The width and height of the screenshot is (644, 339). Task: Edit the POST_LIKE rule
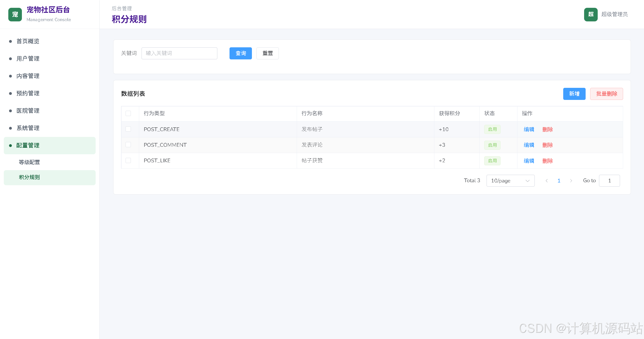click(529, 161)
